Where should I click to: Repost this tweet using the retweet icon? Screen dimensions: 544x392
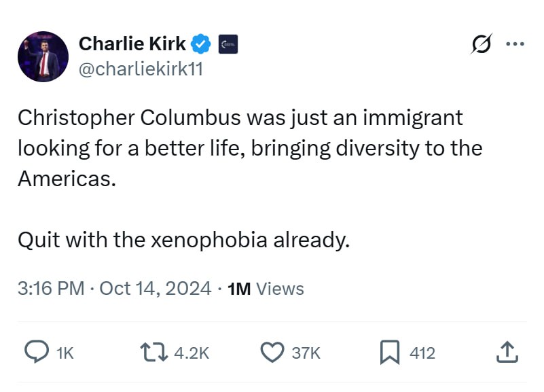pyautogui.click(x=152, y=352)
